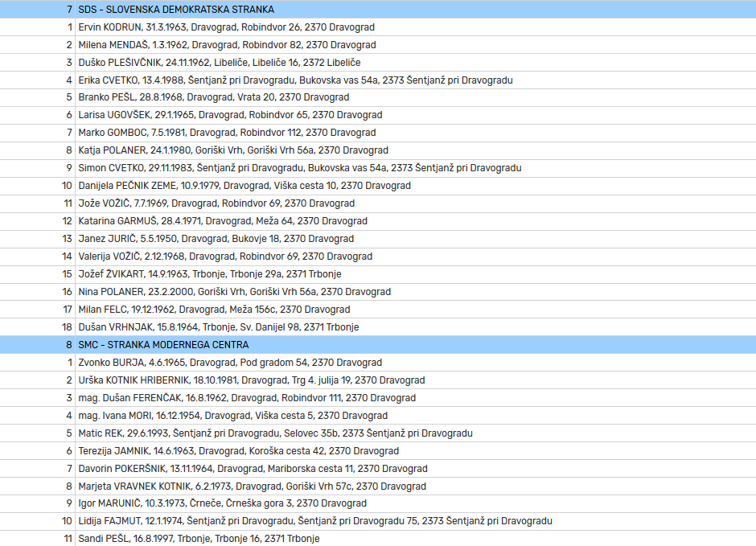
Task: Click Simon CVETKO row
Action: (378, 168)
